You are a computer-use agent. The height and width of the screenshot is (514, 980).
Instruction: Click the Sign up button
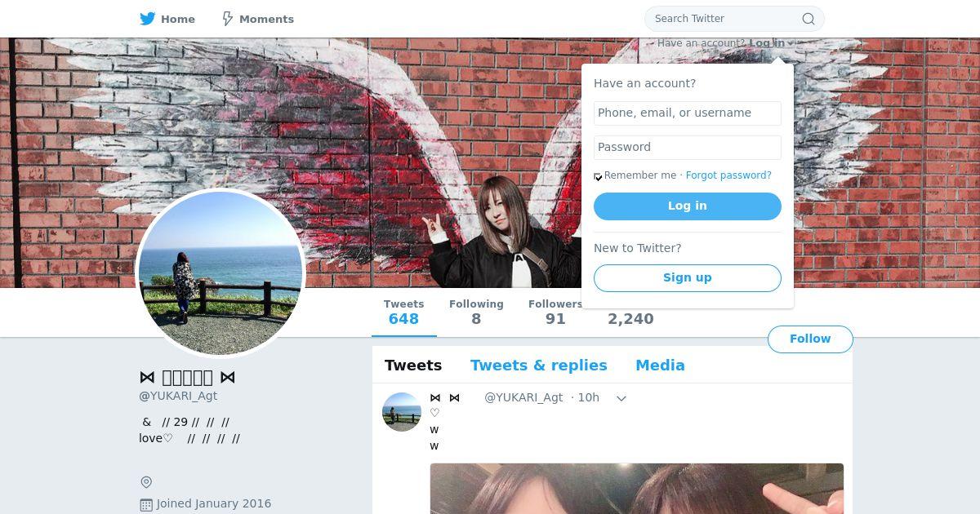click(x=688, y=278)
